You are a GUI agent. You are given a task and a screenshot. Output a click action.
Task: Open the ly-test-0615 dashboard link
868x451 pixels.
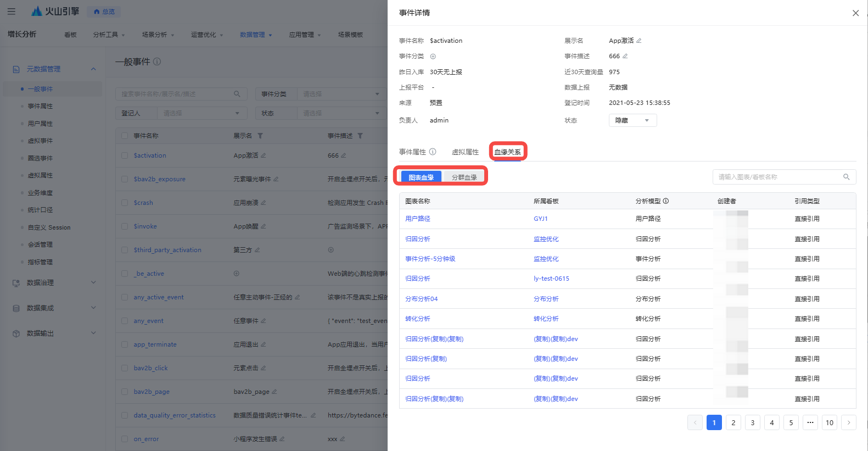click(551, 279)
